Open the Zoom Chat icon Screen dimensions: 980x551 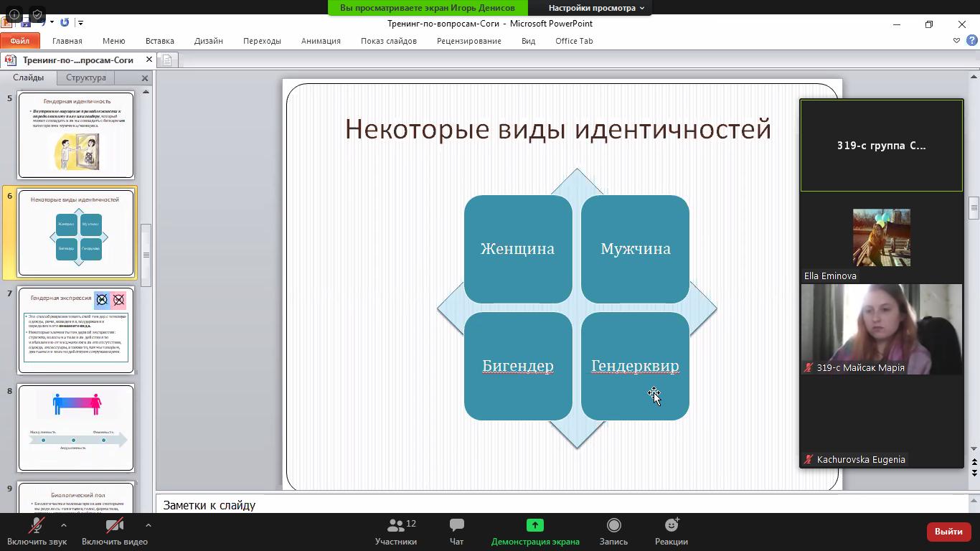coord(456,526)
